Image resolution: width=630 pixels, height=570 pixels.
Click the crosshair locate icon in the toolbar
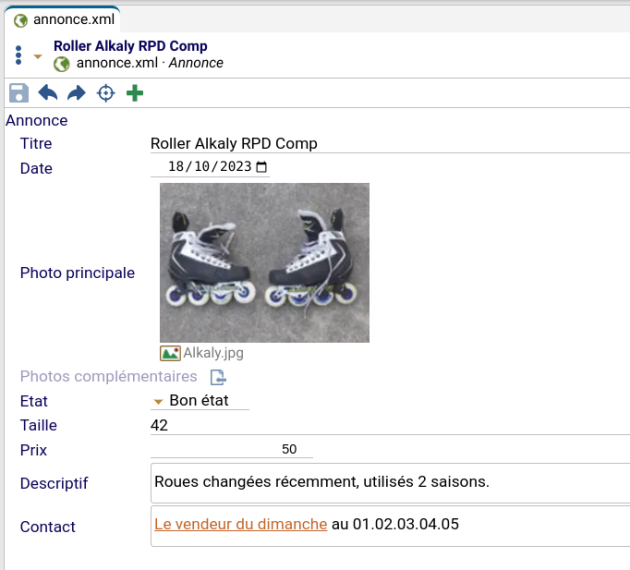click(105, 93)
